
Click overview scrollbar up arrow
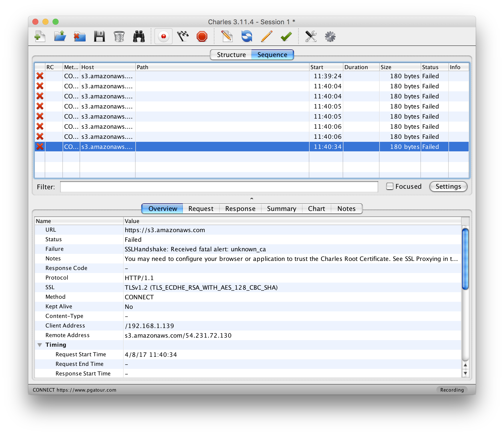[x=465, y=365]
